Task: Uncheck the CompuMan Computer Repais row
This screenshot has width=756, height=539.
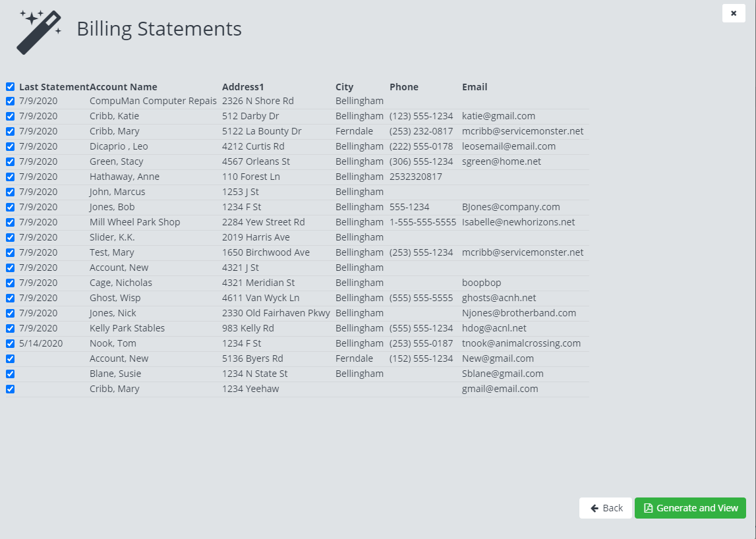Action: [x=10, y=101]
